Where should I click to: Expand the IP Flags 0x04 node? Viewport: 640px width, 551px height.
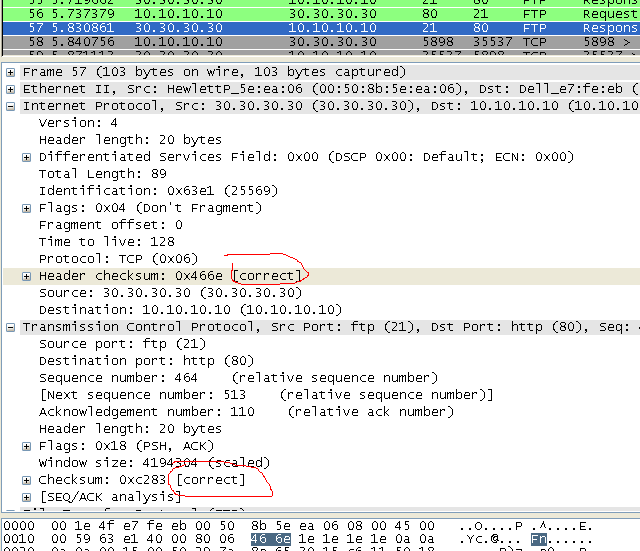[27, 208]
